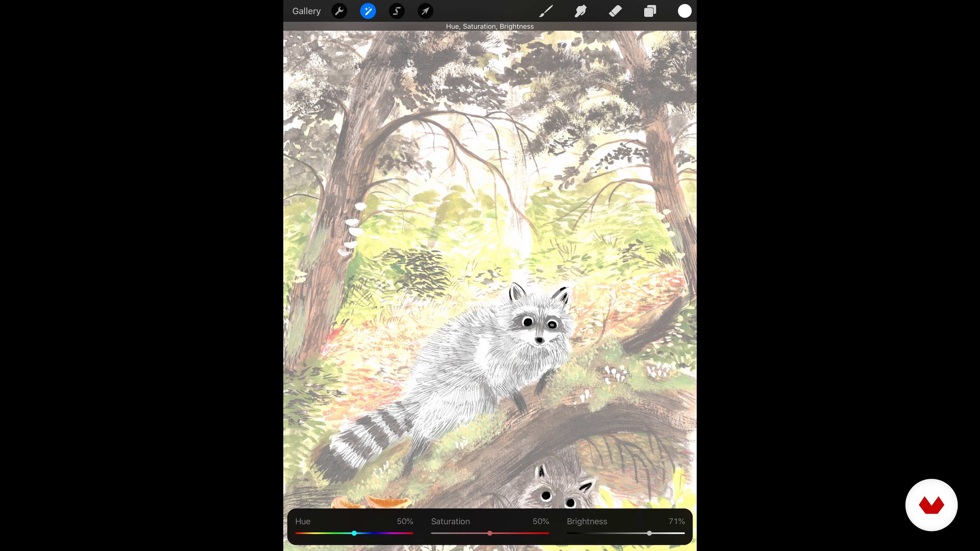Select the Selection S-ribbon tool
980x551 pixels.
coord(396,11)
